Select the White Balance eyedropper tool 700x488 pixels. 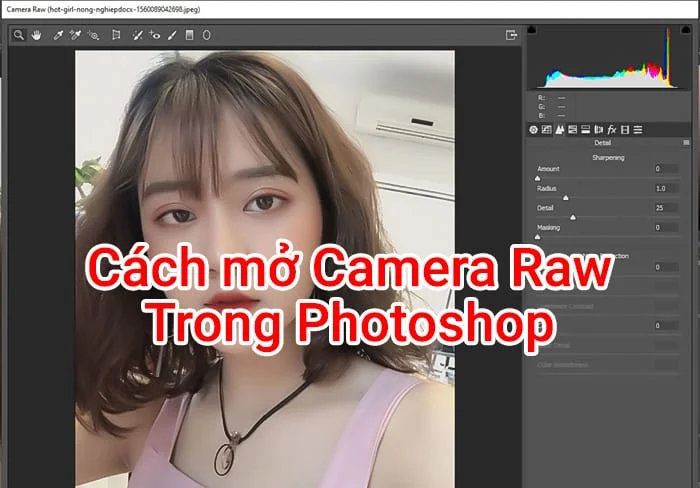[58, 35]
